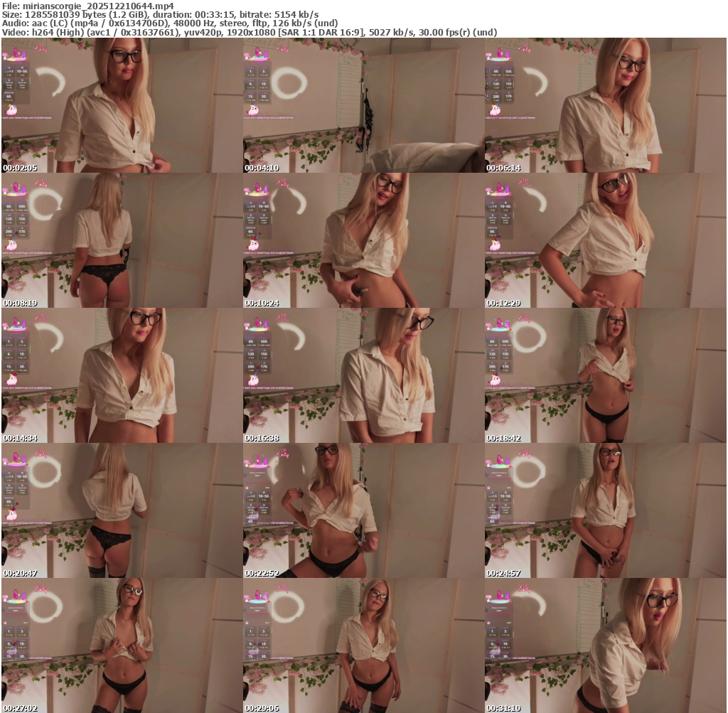Click the last thumbnail at 00:31:10
The height and width of the screenshot is (713, 728).
coord(605,645)
